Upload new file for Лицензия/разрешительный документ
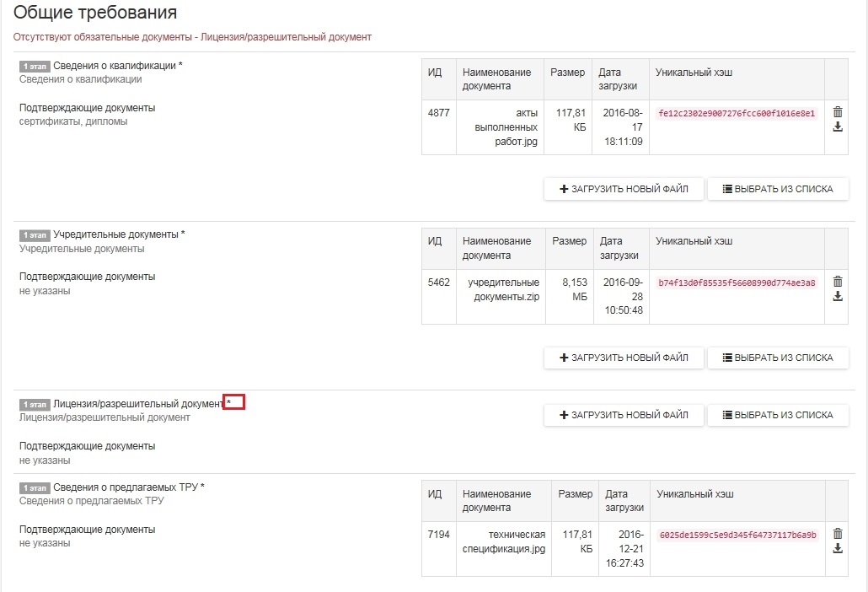The image size is (868, 592). [x=623, y=415]
